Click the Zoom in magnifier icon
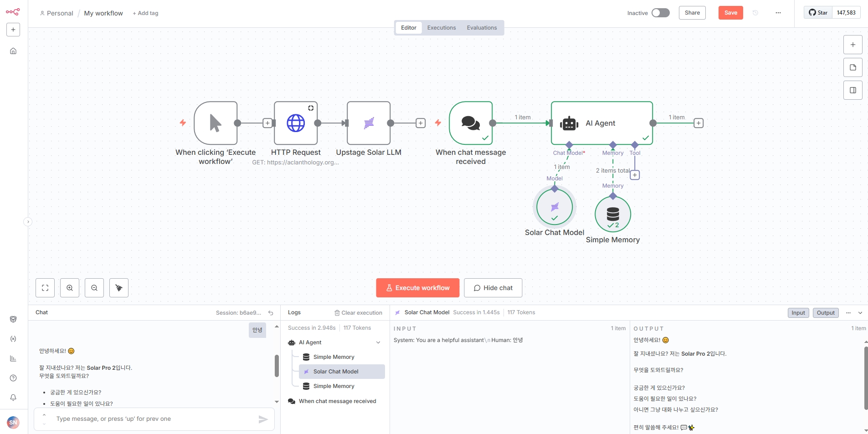868x434 pixels. [x=70, y=288]
